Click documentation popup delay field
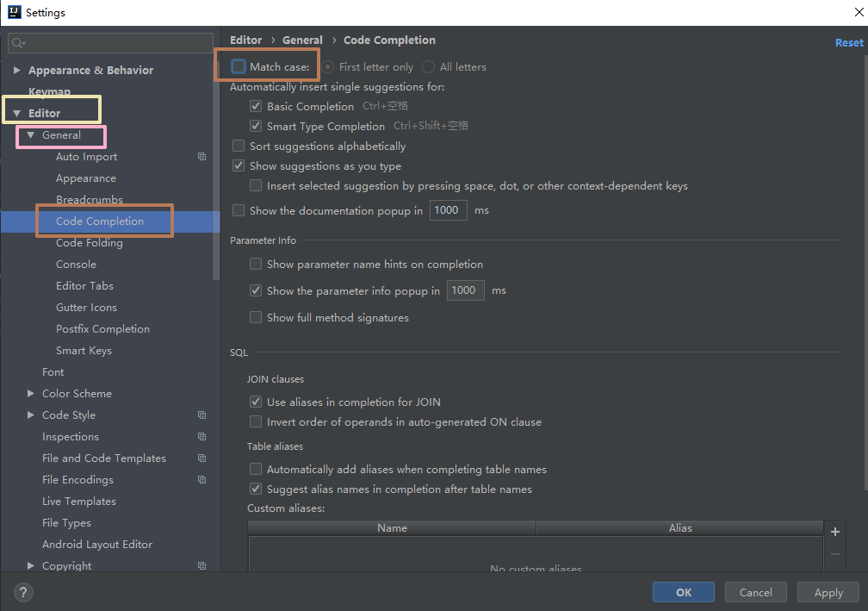The image size is (868, 611). 449,210
